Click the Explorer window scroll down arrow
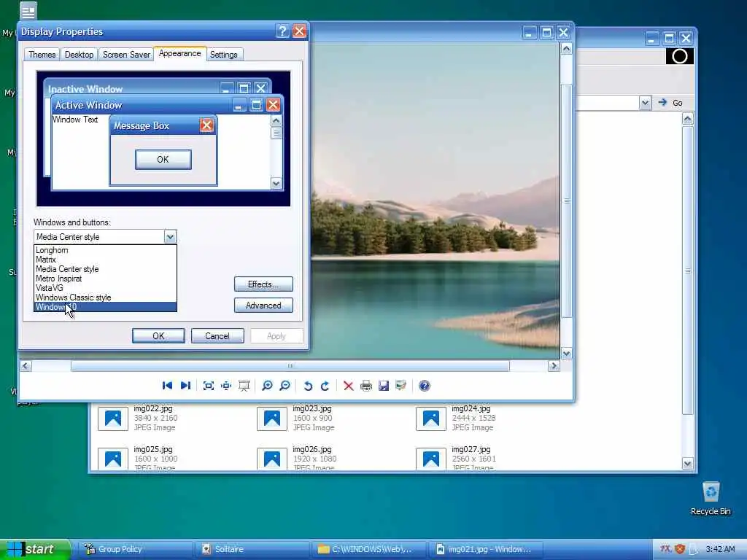 click(687, 463)
